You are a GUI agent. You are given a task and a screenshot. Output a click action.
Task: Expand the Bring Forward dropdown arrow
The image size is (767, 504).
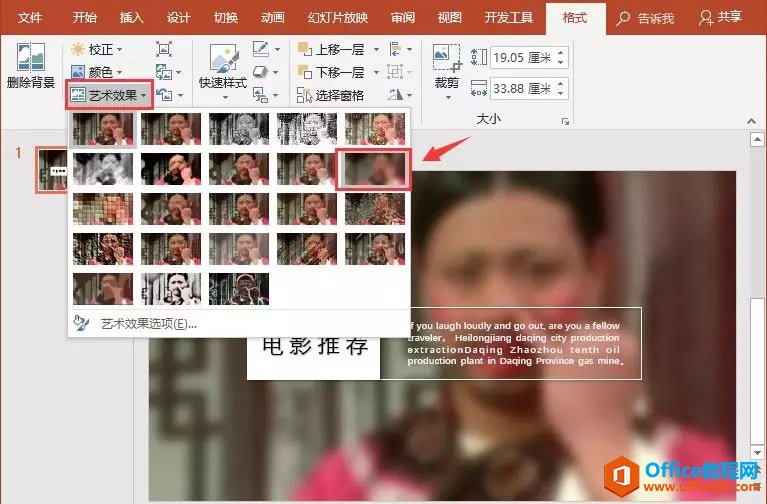[376, 49]
